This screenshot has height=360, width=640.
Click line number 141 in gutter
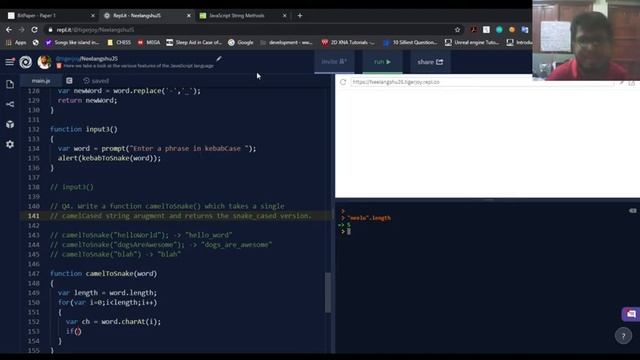click(x=34, y=216)
